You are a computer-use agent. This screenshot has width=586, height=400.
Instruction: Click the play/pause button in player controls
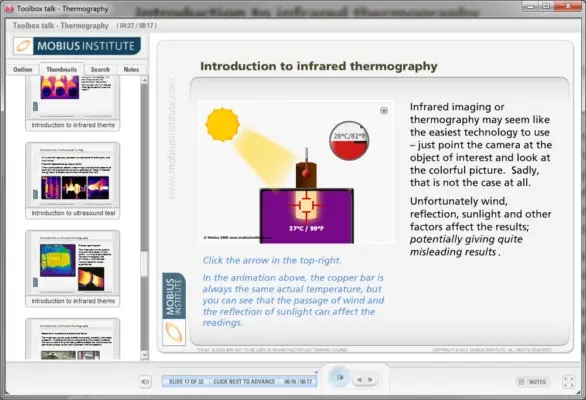pos(340,377)
